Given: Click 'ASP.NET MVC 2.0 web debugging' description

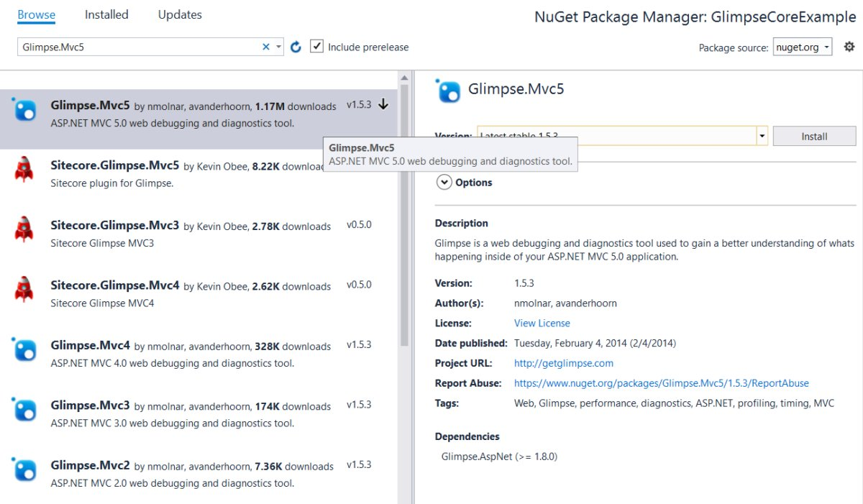Looking at the screenshot, I should 173,483.
